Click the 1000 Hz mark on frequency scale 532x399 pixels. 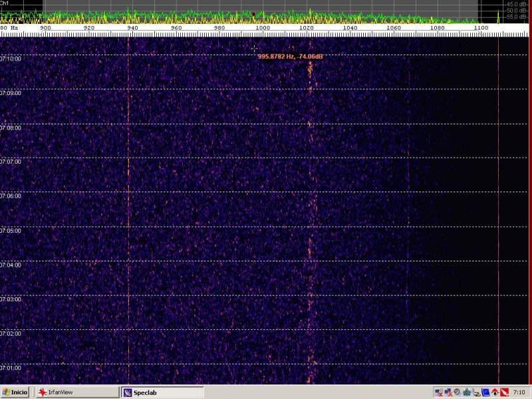(262, 28)
